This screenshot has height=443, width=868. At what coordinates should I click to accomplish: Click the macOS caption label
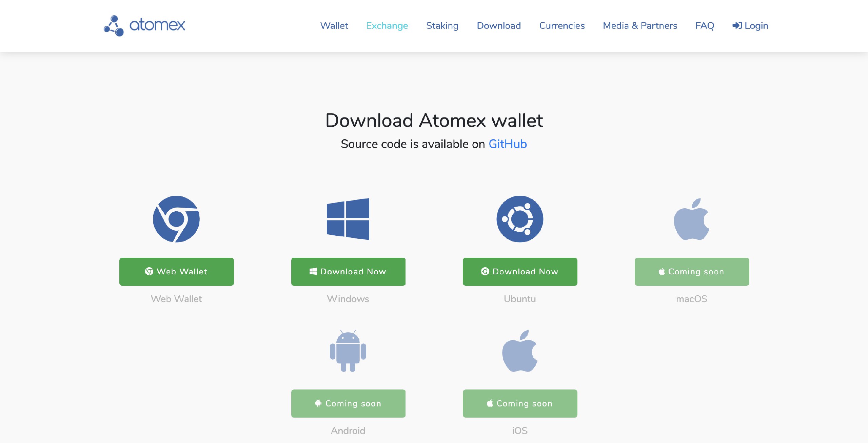[692, 299]
